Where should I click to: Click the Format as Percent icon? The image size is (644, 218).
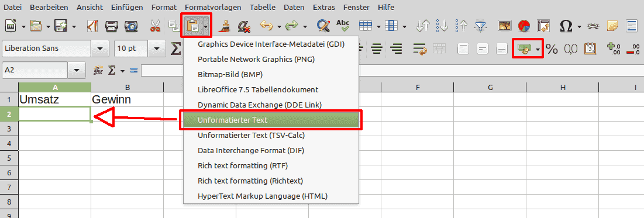pyautogui.click(x=552, y=49)
